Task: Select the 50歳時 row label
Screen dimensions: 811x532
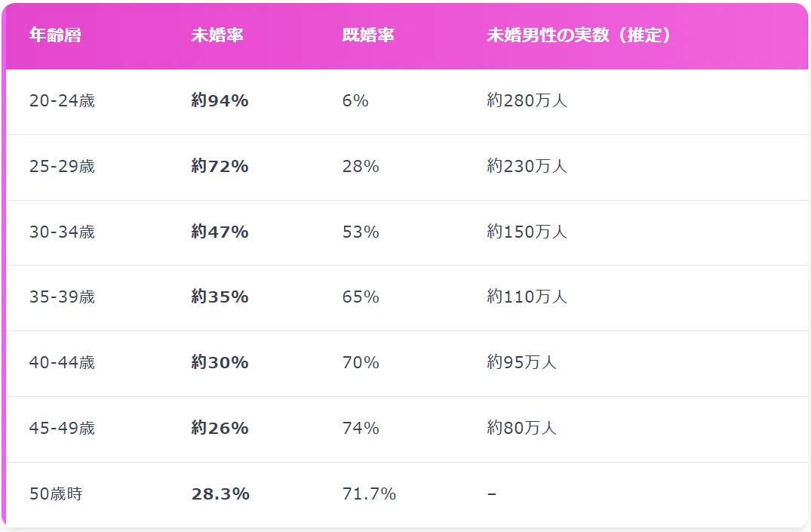Action: (x=56, y=494)
